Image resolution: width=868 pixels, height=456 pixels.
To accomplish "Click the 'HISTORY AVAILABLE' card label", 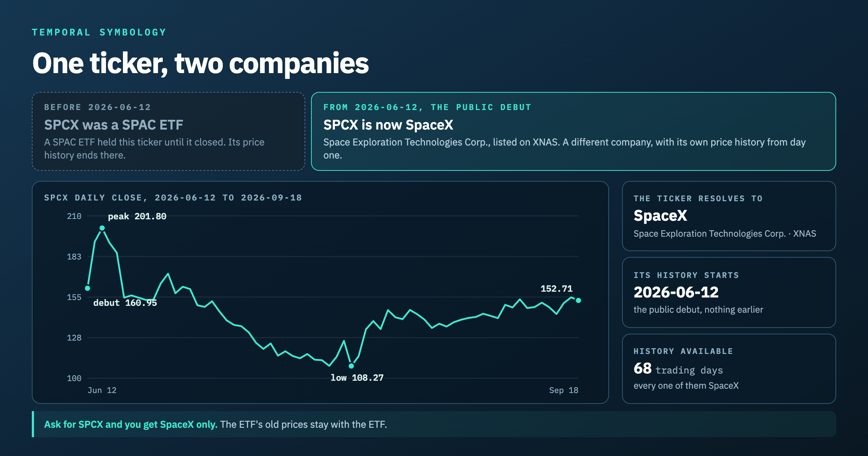I will [683, 351].
